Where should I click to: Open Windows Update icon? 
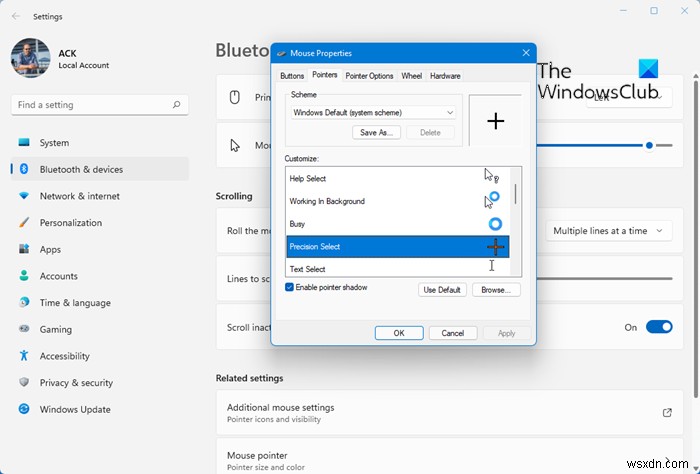tap(24, 409)
